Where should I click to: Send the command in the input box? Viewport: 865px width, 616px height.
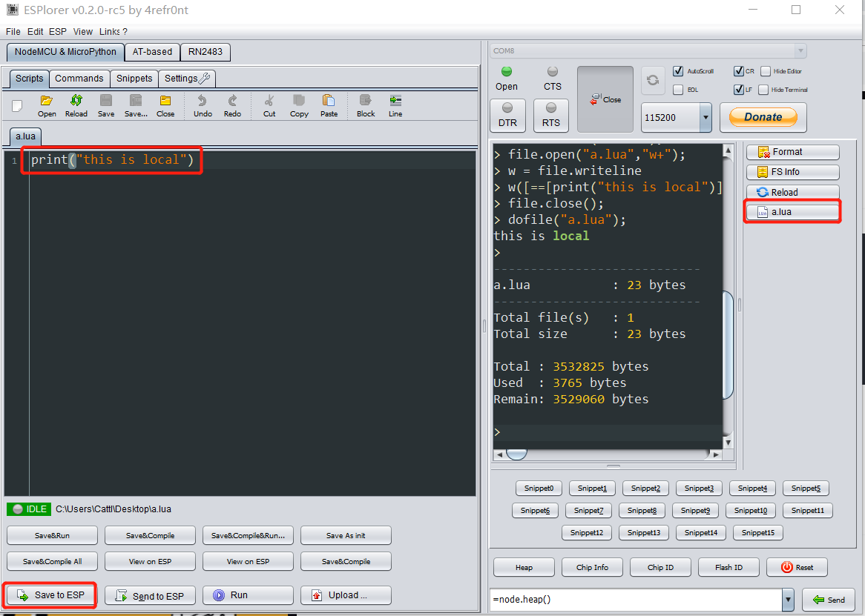click(x=829, y=600)
